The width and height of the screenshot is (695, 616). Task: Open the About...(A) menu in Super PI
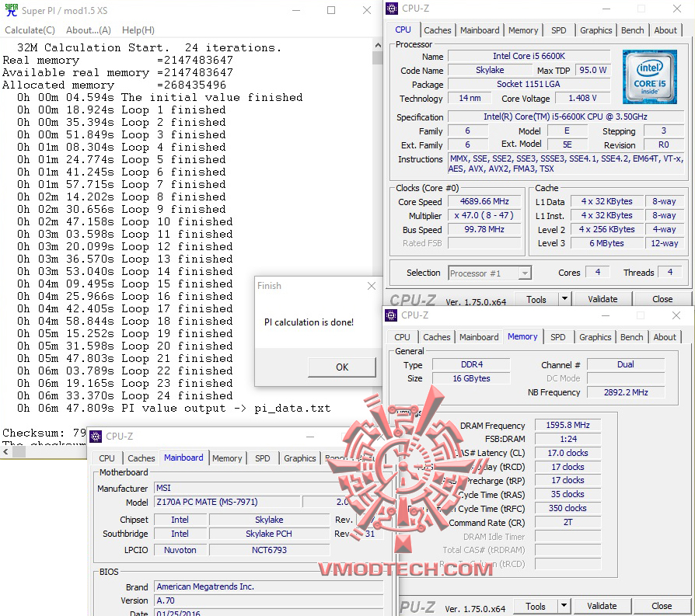click(x=88, y=30)
